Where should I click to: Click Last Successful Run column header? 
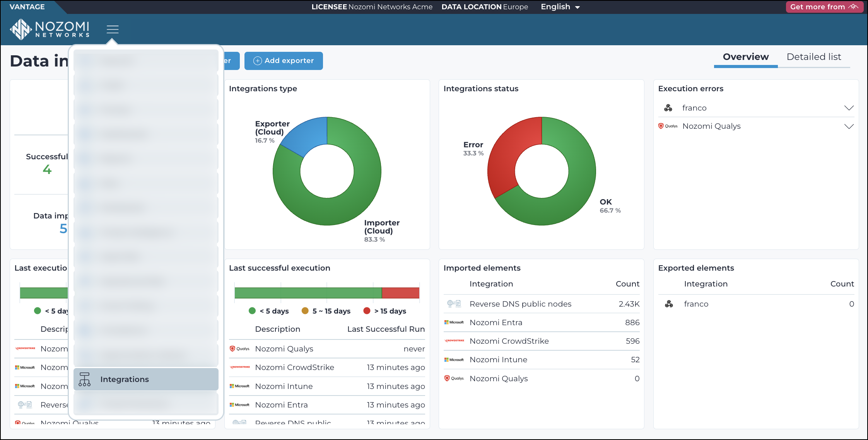[x=386, y=329]
